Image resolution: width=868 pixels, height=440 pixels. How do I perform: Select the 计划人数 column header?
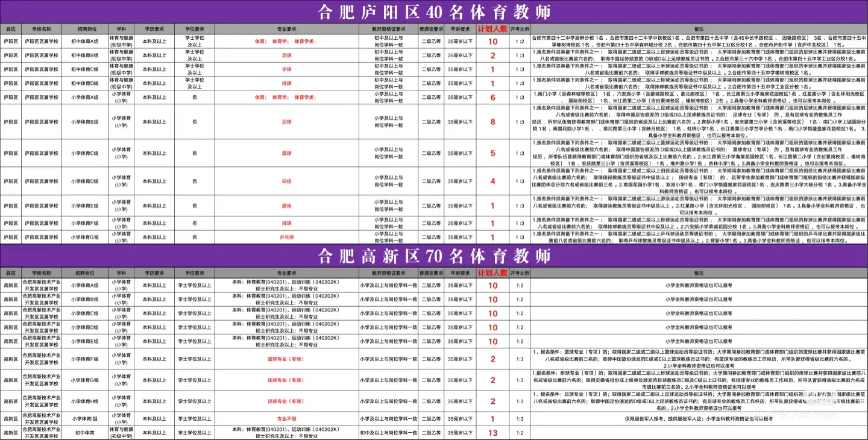tap(494, 27)
